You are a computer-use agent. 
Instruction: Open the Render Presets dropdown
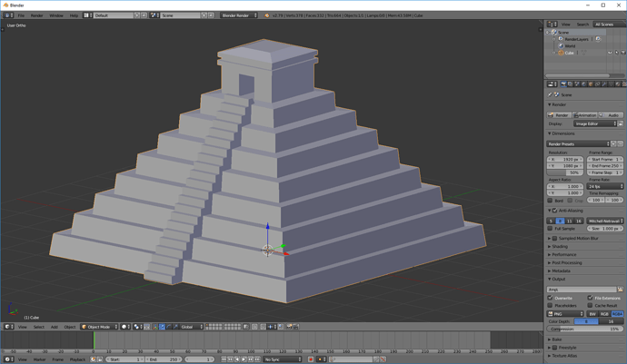click(x=578, y=143)
